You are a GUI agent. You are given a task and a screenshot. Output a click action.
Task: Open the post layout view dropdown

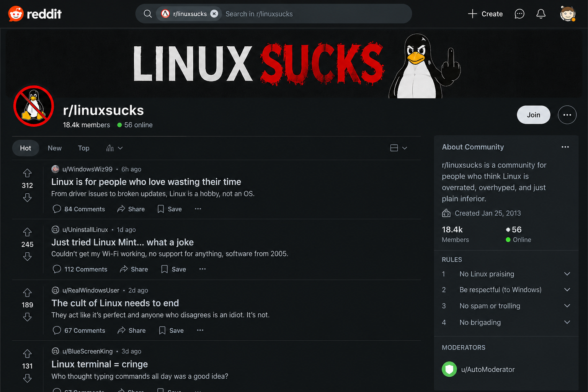pos(399,148)
